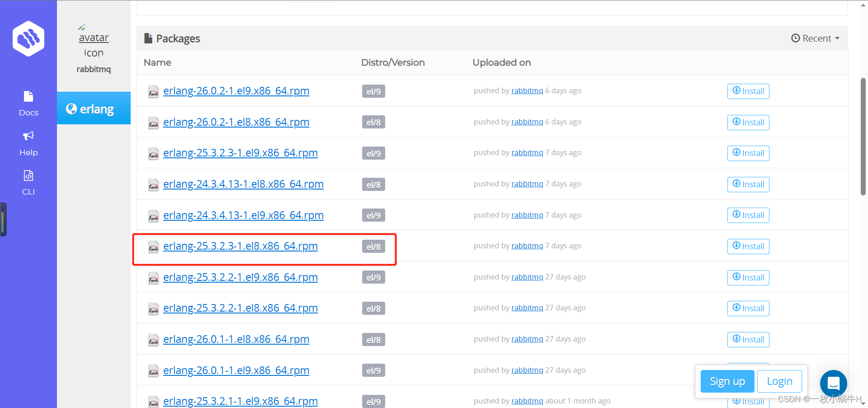This screenshot has width=868, height=408.
Task: Install erlang-25.3.2.3-1.el9.x86_64.rpm
Action: pyautogui.click(x=748, y=153)
